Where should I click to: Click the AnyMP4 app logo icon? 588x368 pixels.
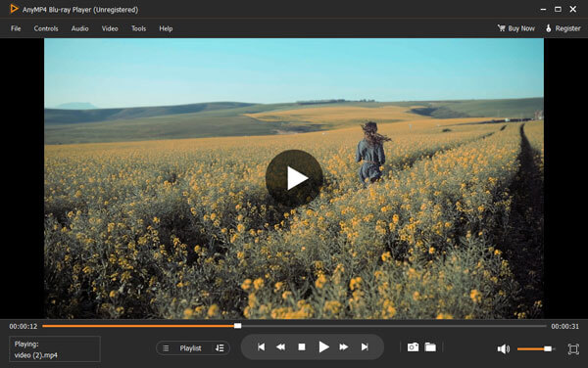(x=14, y=9)
